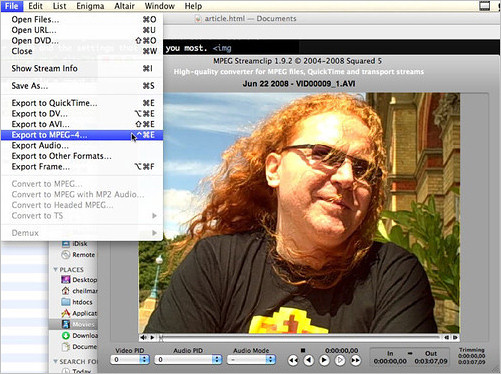Click the rewind playback button
501x374 pixels.
coord(293,360)
